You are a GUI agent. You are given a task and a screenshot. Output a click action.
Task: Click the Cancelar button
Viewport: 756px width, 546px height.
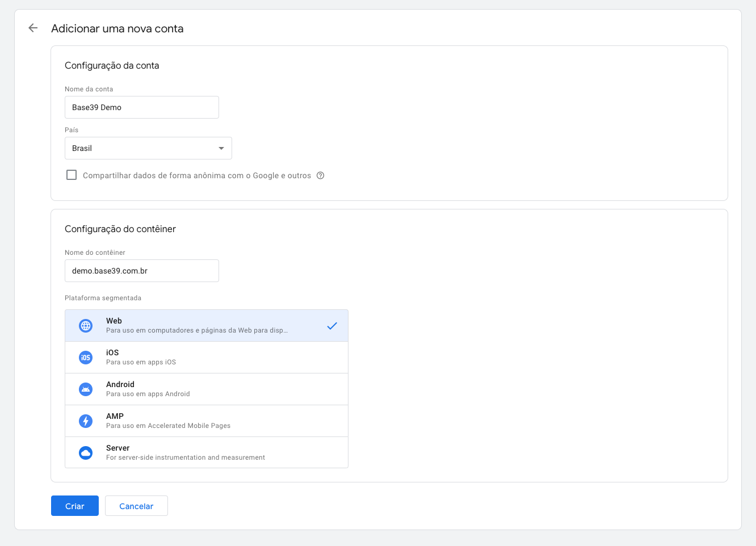pyautogui.click(x=136, y=506)
